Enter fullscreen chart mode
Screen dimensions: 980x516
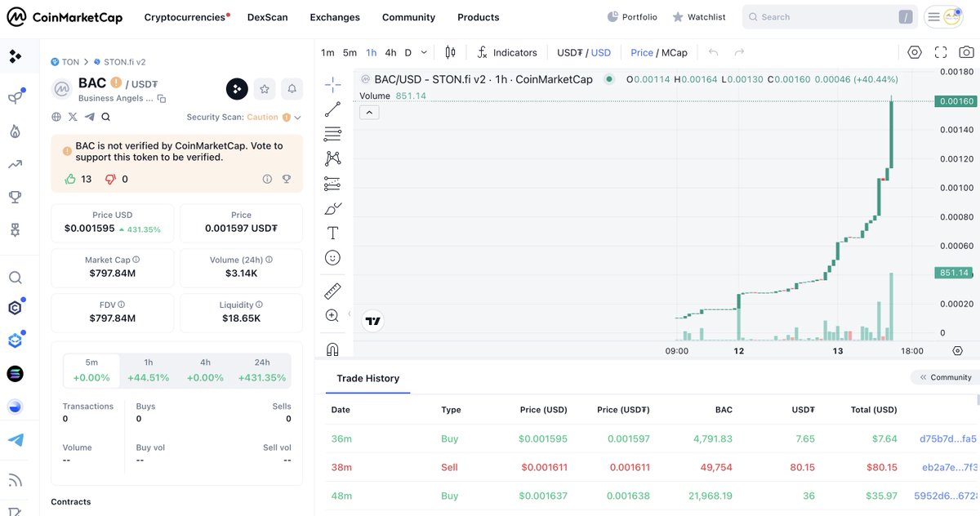tap(941, 52)
